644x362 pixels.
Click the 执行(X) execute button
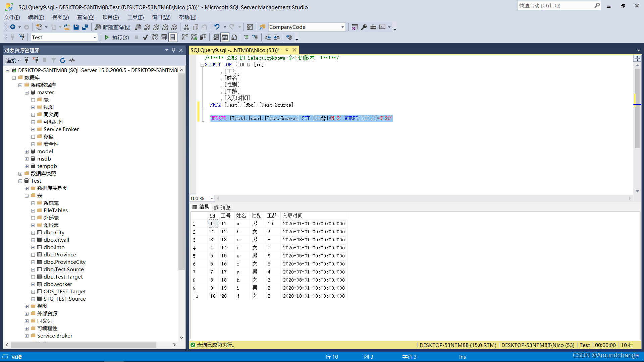click(117, 37)
